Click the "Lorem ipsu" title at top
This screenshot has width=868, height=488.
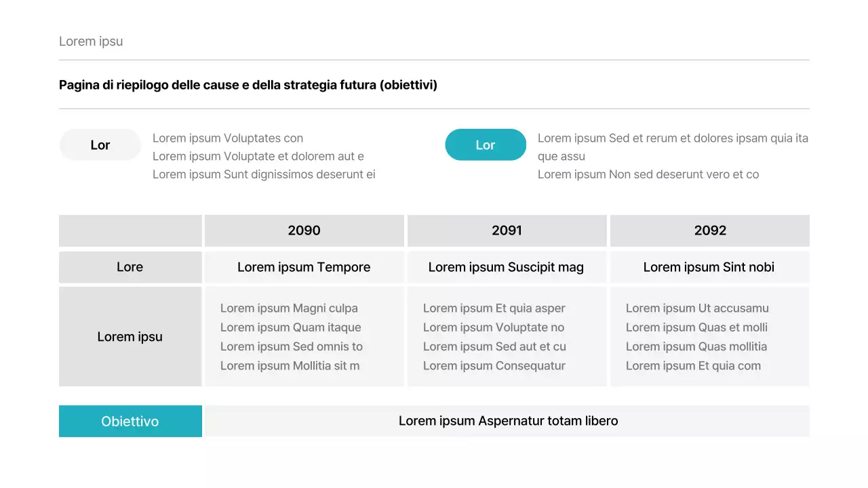click(x=91, y=41)
